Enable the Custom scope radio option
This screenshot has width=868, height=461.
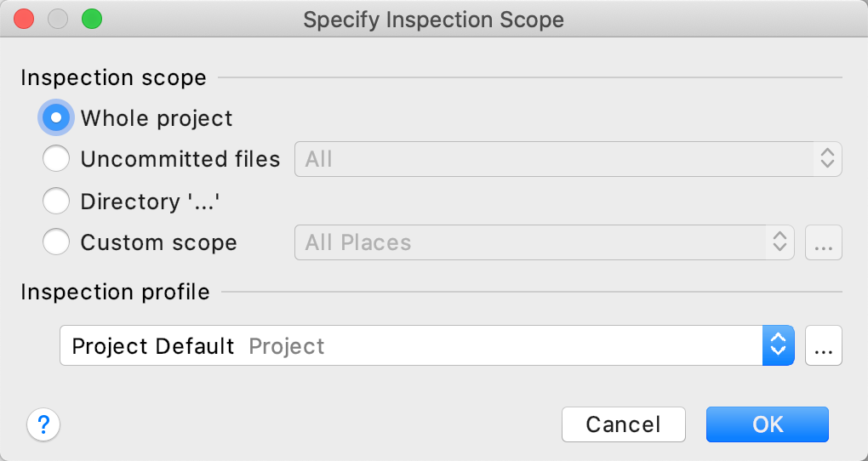pyautogui.click(x=56, y=243)
